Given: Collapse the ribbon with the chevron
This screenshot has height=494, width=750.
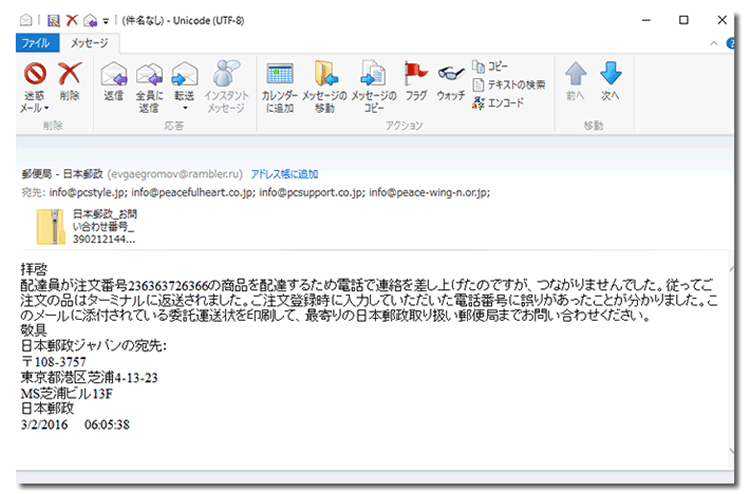Looking at the screenshot, I should (x=714, y=44).
